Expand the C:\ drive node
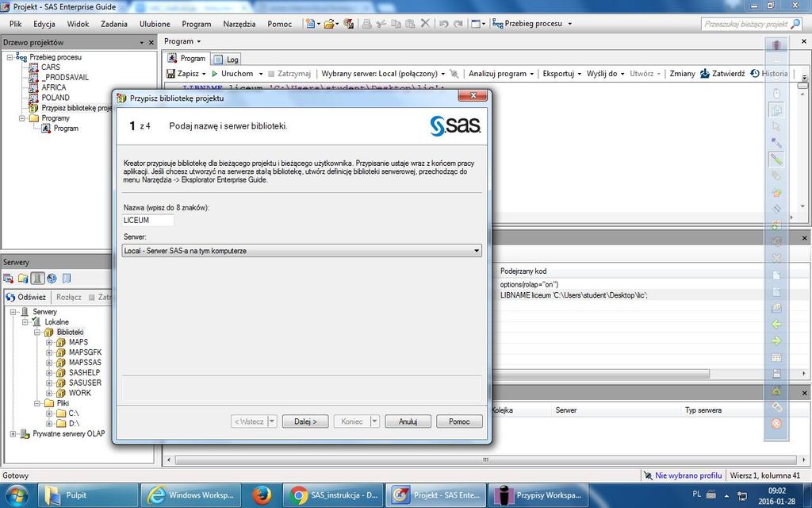The height and width of the screenshot is (508, 812). pyautogui.click(x=49, y=413)
